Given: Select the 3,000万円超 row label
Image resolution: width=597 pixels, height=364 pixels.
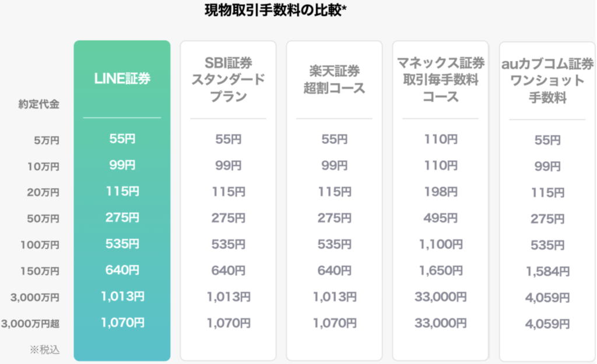Looking at the screenshot, I should (x=30, y=324).
